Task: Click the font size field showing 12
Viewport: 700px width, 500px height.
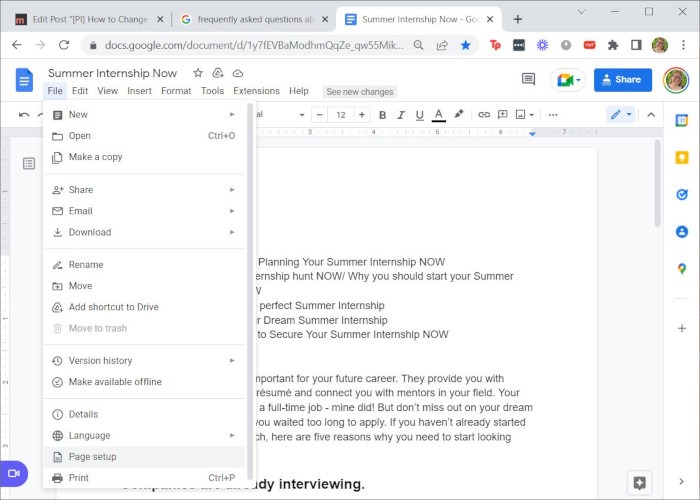Action: 341,115
